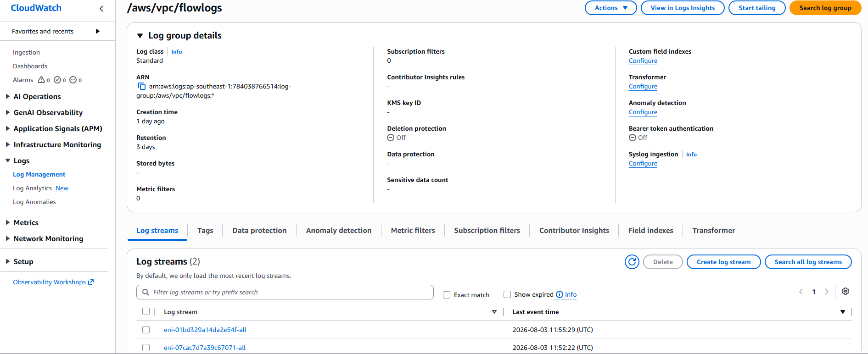This screenshot has height=354, width=868.
Task: Open the Contributor Insights tab
Action: pyautogui.click(x=574, y=231)
